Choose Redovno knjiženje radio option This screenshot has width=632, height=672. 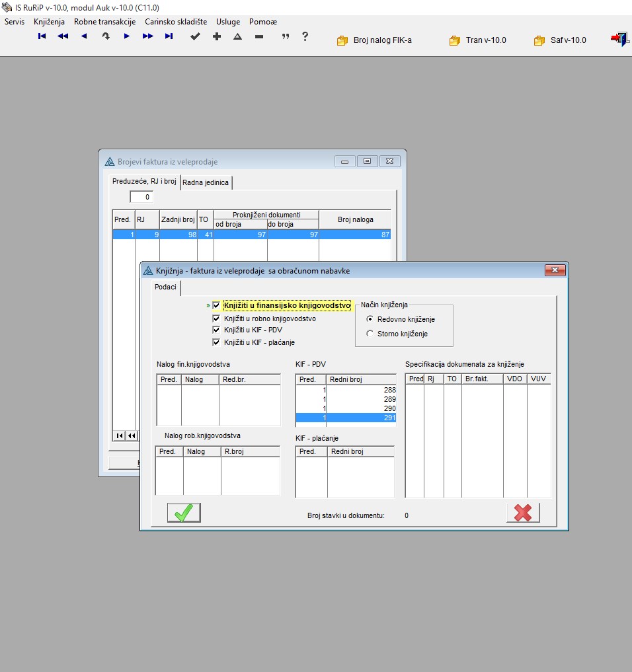(370, 319)
